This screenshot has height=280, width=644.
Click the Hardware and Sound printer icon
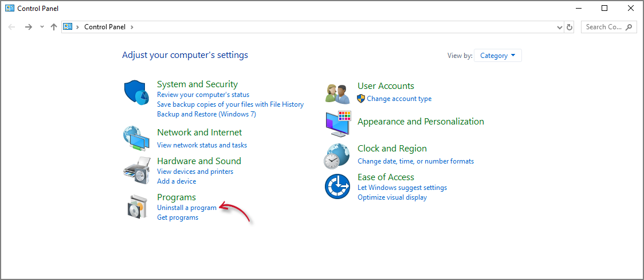pos(136,169)
